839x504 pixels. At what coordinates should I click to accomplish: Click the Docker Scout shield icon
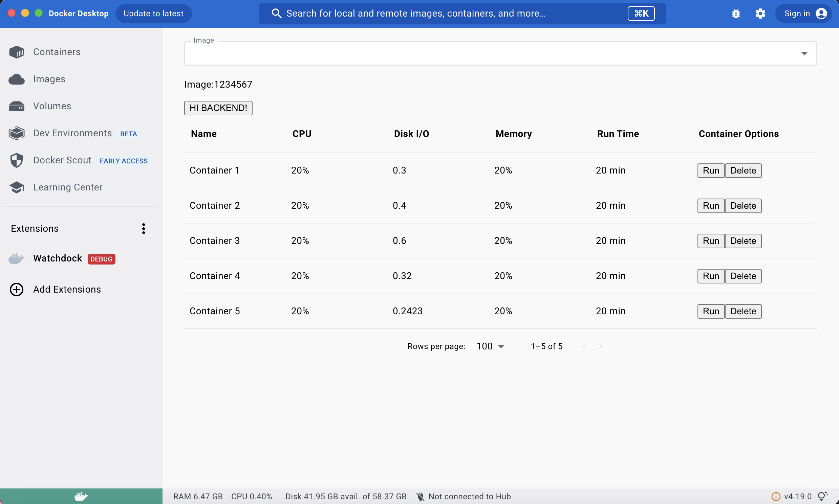(x=17, y=160)
